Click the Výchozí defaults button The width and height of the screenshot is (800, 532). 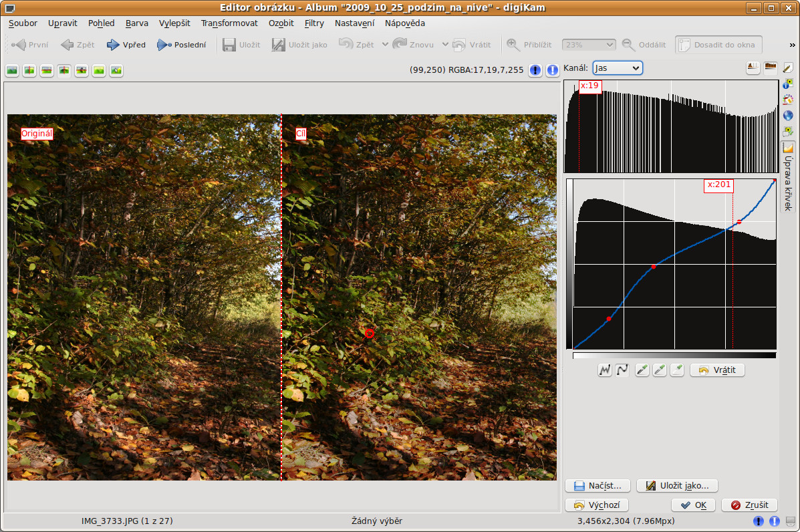[597, 505]
